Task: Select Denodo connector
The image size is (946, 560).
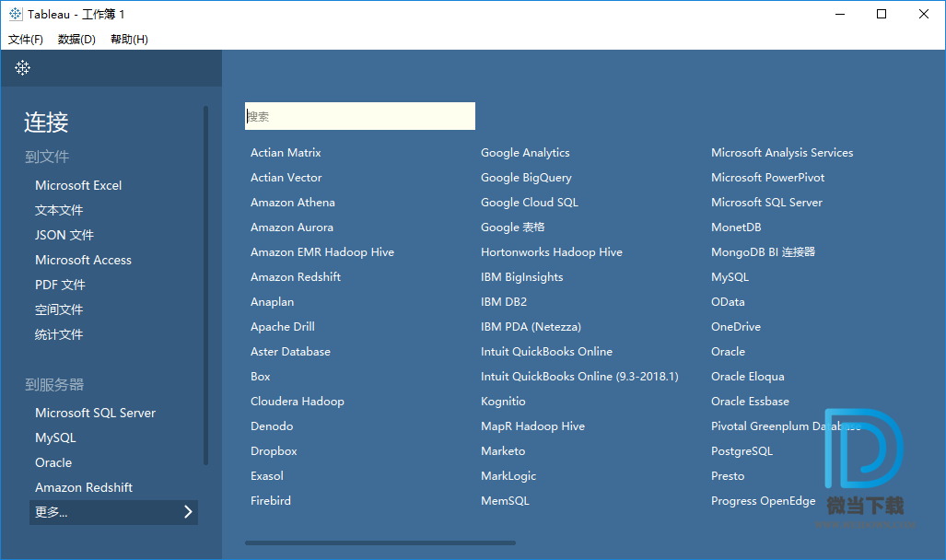Action: 272,426
